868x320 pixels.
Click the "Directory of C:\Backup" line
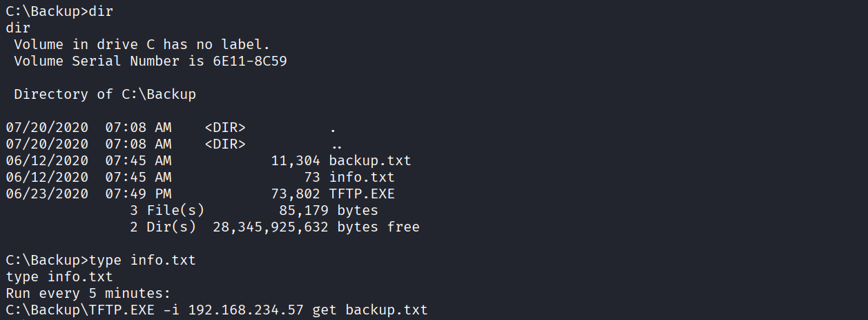tap(105, 95)
